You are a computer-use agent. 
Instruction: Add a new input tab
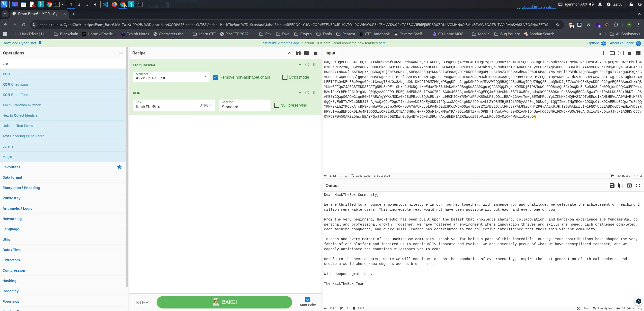pos(603,53)
